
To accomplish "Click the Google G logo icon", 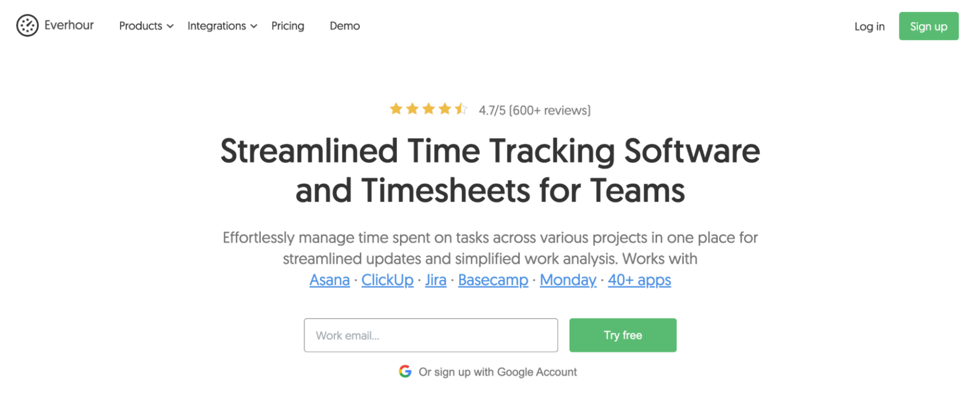I will tap(405, 372).
